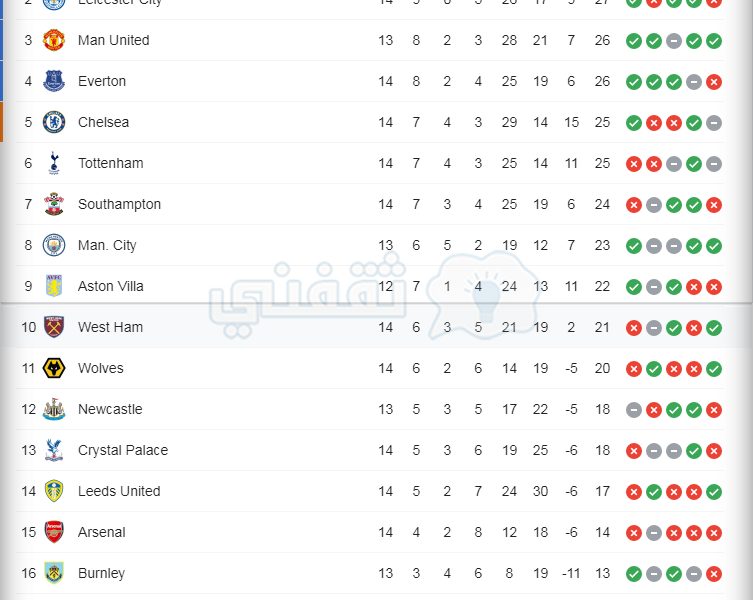Click Everton's latest loss form icon
Screen dimensions: 753x600
[714, 82]
